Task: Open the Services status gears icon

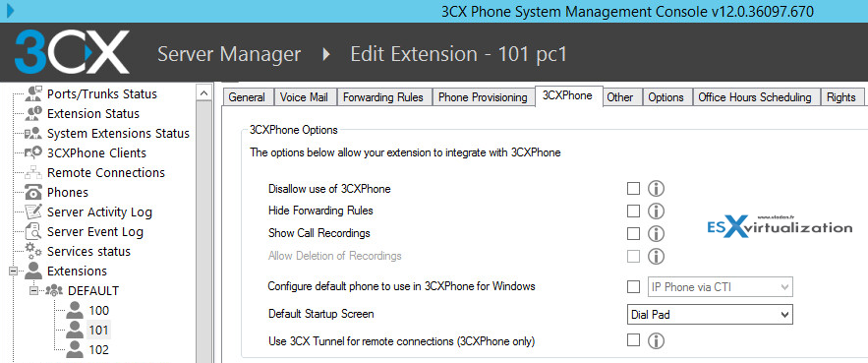Action: [x=33, y=251]
